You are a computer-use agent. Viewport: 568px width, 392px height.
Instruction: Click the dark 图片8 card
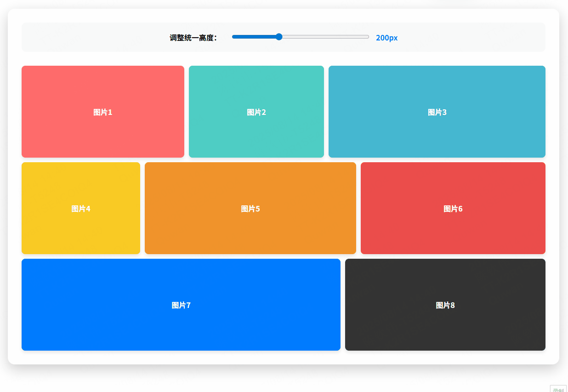tap(445, 305)
